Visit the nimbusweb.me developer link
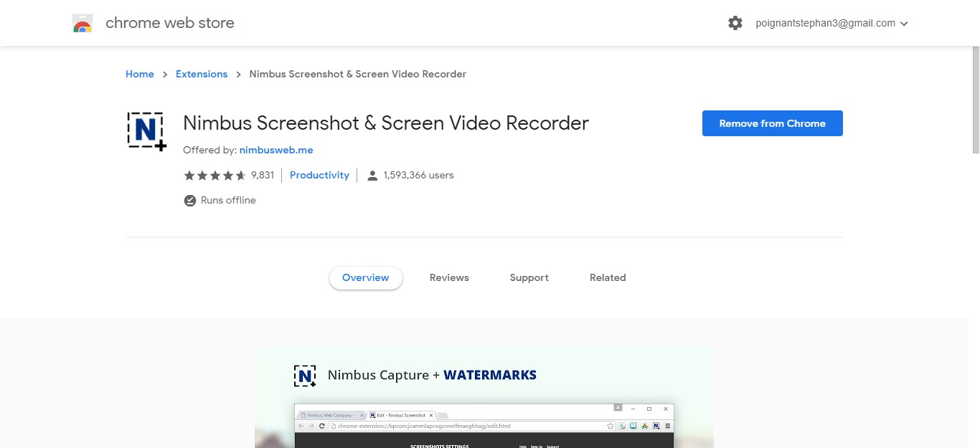The image size is (980, 448). coord(276,151)
